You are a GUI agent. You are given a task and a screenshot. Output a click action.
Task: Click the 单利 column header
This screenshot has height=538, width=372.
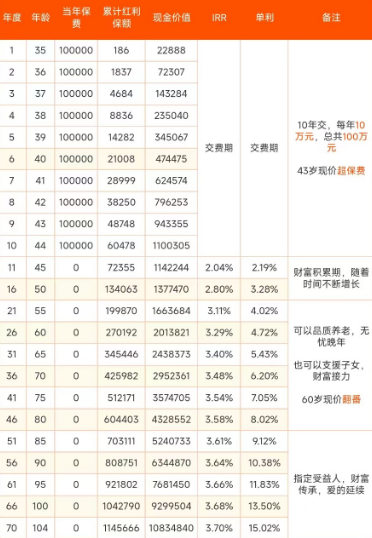coord(265,17)
